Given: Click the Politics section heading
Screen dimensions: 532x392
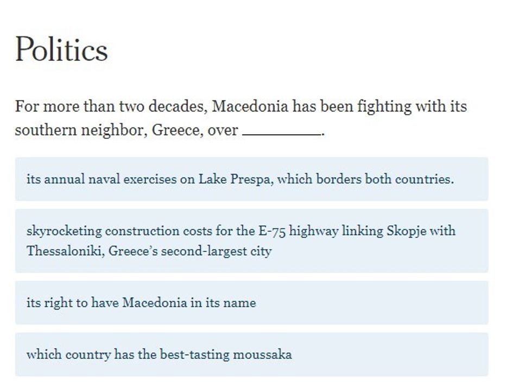Looking at the screenshot, I should pyautogui.click(x=61, y=49).
